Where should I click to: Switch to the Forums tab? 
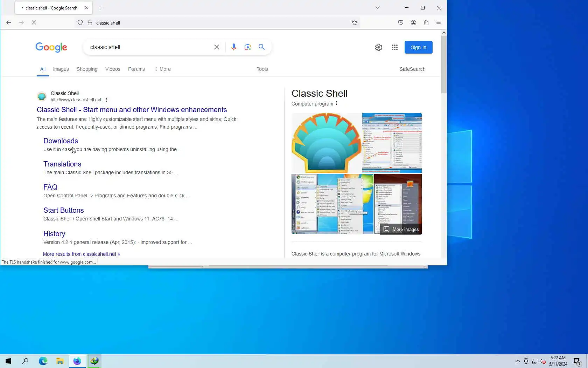[136, 69]
